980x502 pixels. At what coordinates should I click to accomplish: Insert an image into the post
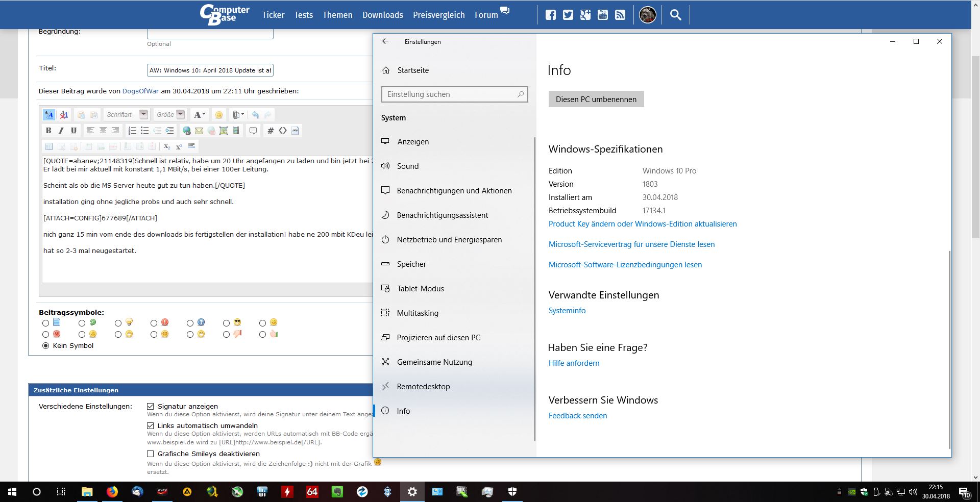point(224,131)
